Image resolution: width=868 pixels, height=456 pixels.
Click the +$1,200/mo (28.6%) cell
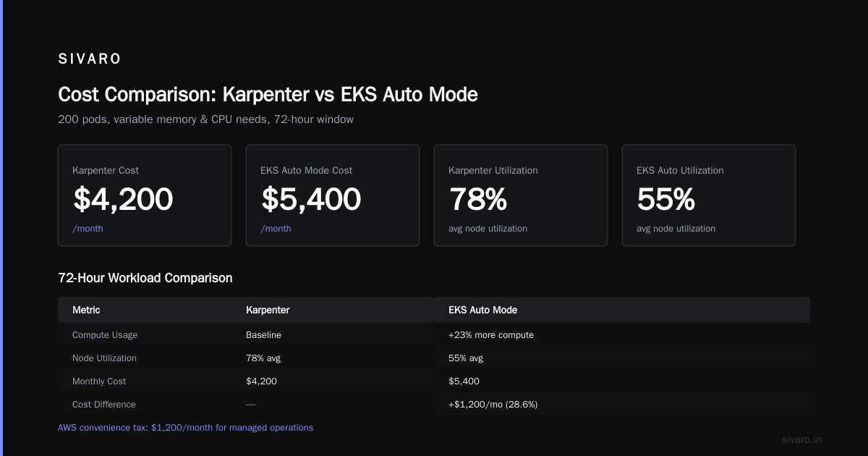(493, 405)
